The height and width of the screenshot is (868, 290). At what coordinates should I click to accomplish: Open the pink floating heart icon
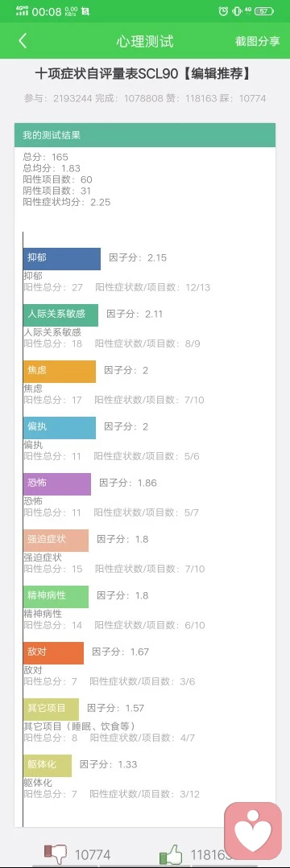(253, 828)
